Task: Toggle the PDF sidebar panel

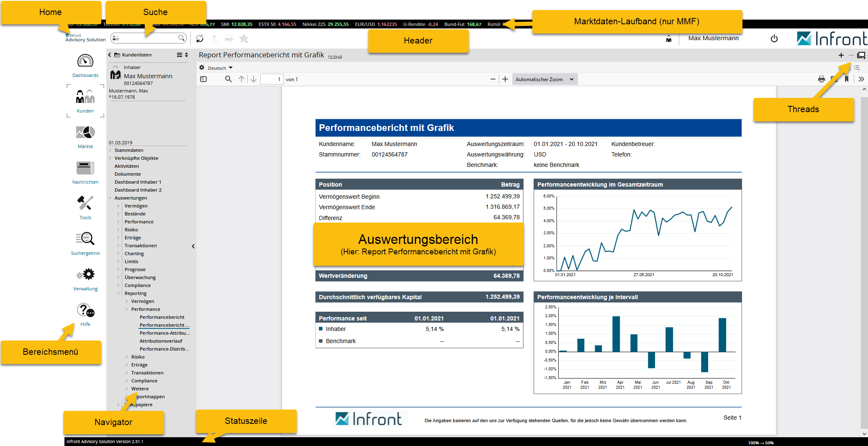Action: pos(203,79)
